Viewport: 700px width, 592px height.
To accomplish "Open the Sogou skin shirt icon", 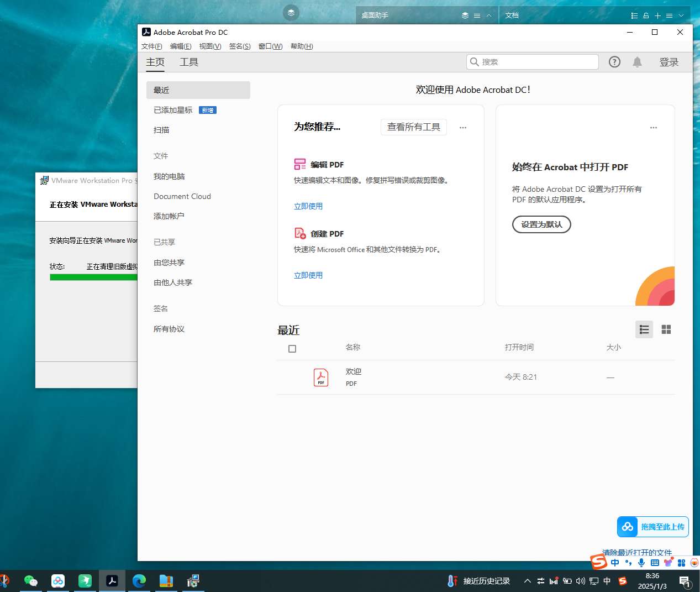I will [669, 562].
